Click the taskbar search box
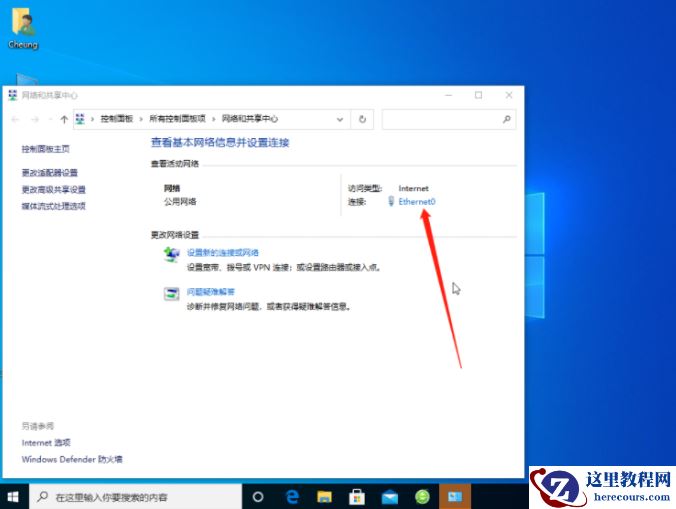The height and width of the screenshot is (509, 676). click(x=135, y=497)
